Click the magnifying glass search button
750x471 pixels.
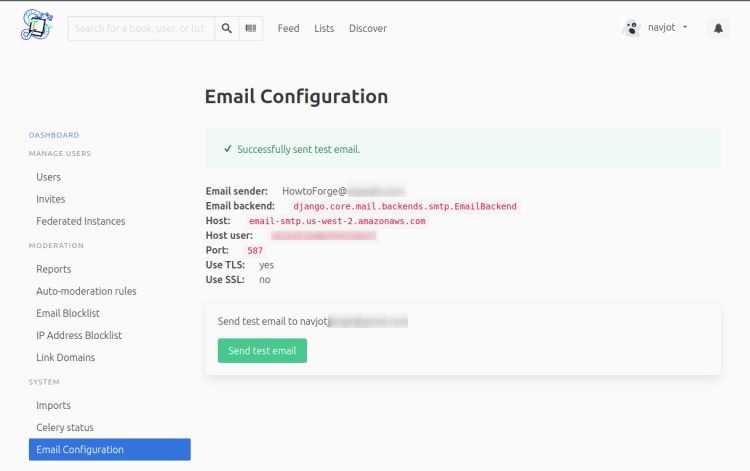click(227, 28)
